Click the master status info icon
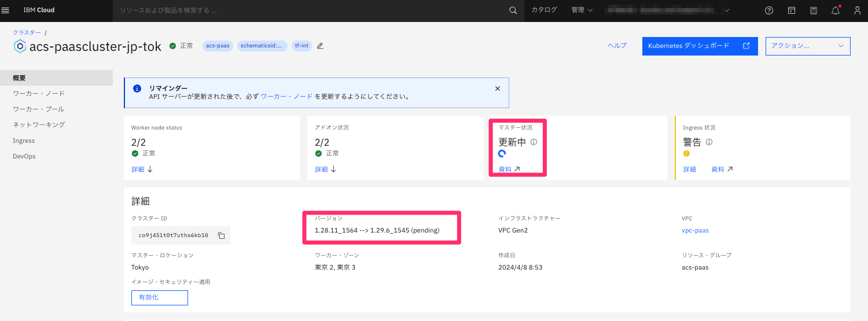 534,142
